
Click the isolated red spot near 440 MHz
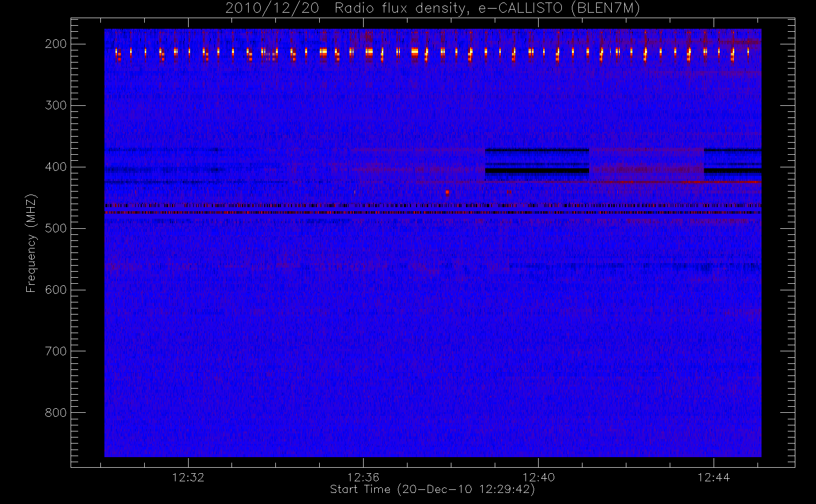447,192
